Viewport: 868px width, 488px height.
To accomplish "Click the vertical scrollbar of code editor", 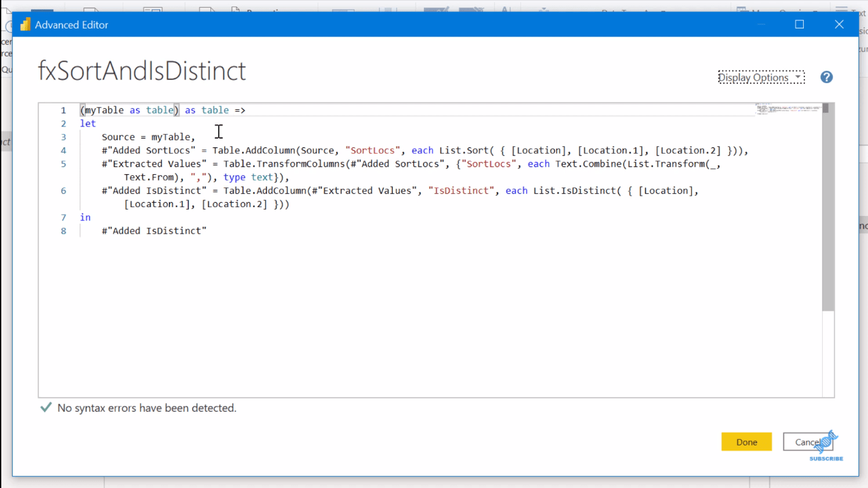I will coord(828,207).
